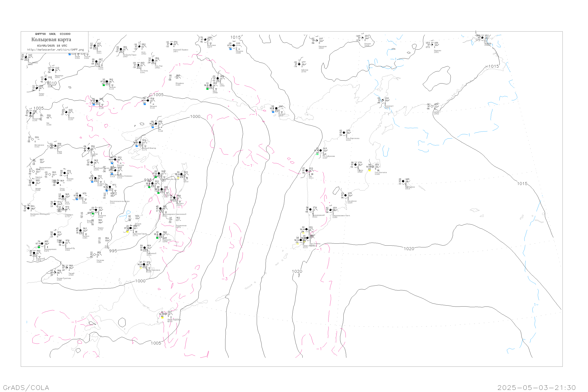This screenshot has height=392, width=588.
Task: Click the yellow square at Усть-Камчатск station
Action: pyautogui.click(x=369, y=170)
